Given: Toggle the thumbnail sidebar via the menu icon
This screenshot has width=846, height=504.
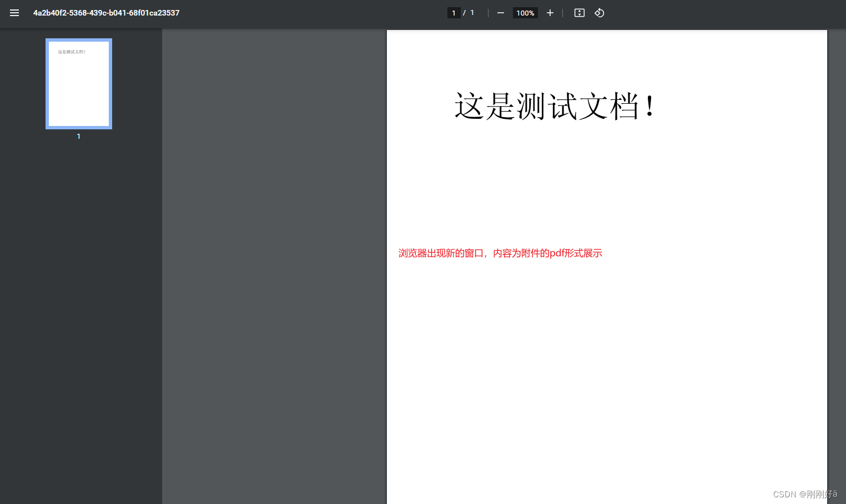Looking at the screenshot, I should (x=14, y=13).
